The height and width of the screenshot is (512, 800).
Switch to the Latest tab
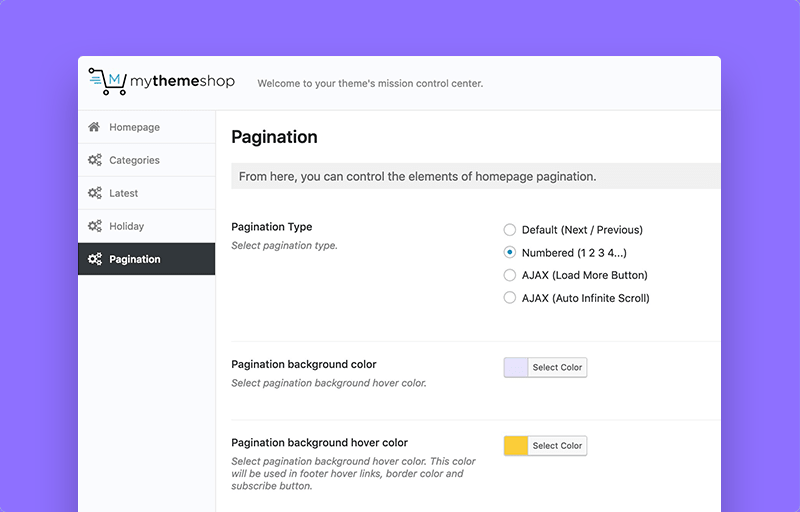click(146, 193)
